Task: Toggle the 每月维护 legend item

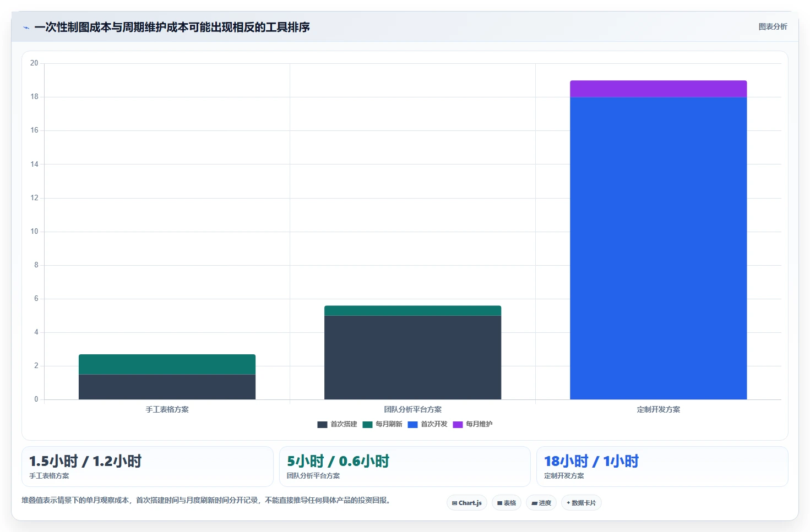Action: click(472, 424)
